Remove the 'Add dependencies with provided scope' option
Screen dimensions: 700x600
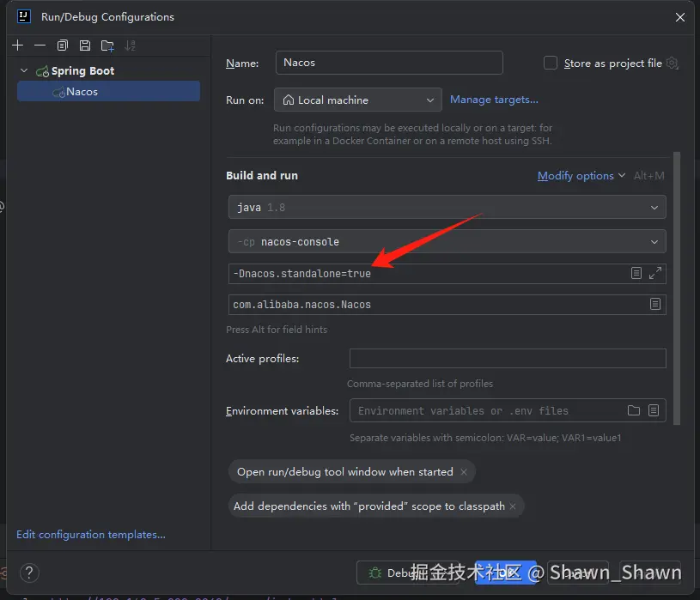(x=513, y=506)
